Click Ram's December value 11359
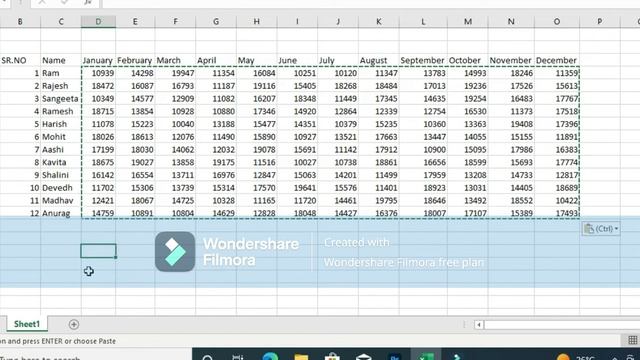The image size is (640, 360). coord(557,73)
